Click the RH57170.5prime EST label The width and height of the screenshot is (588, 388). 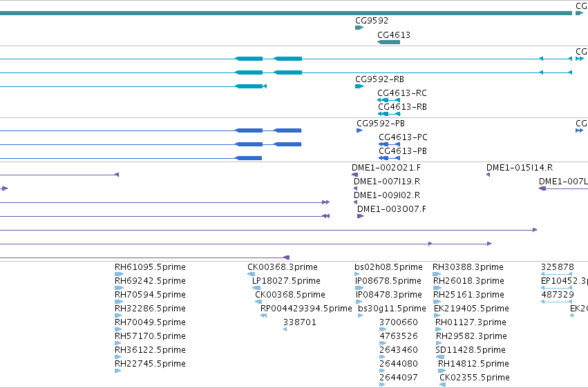pyautogui.click(x=150, y=337)
